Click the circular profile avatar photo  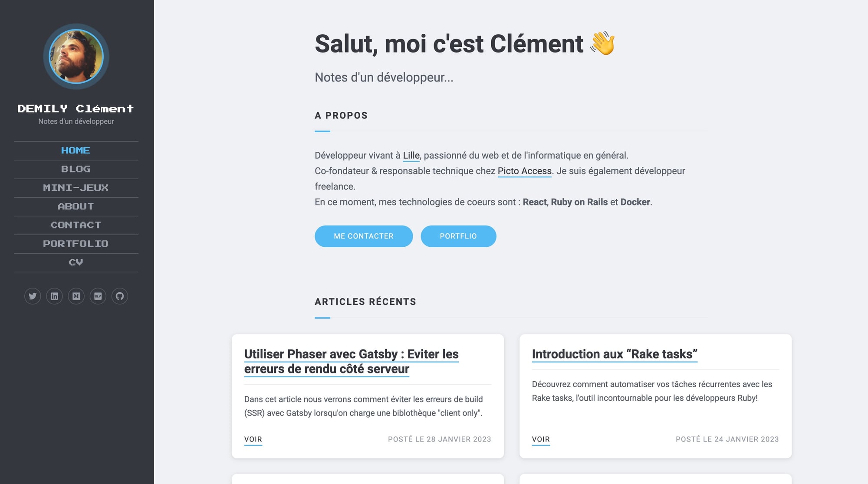click(76, 56)
